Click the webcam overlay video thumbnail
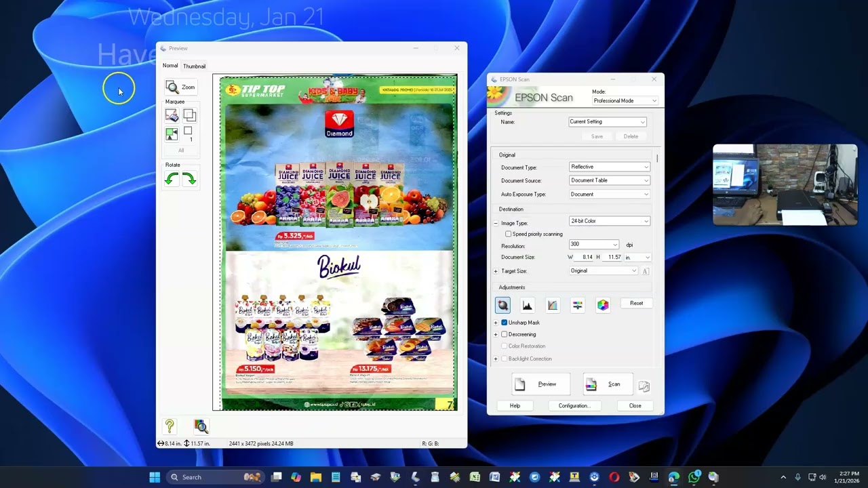 coord(785,184)
